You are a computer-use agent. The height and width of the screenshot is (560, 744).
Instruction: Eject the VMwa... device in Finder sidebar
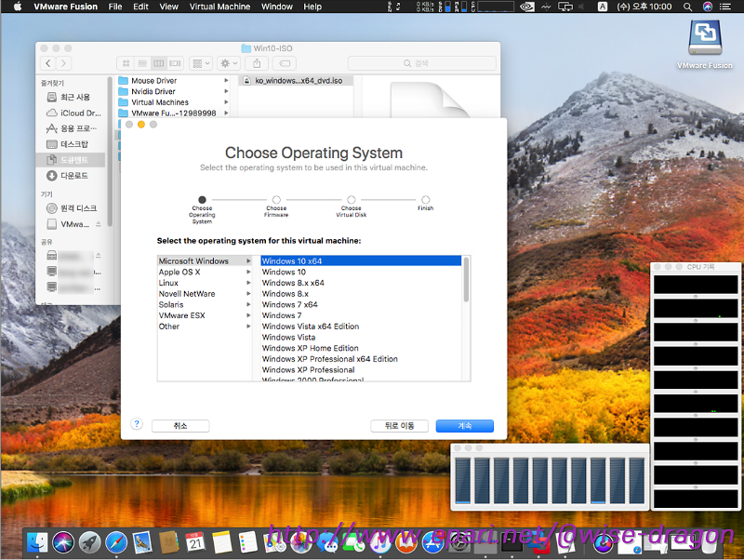pyautogui.click(x=99, y=224)
